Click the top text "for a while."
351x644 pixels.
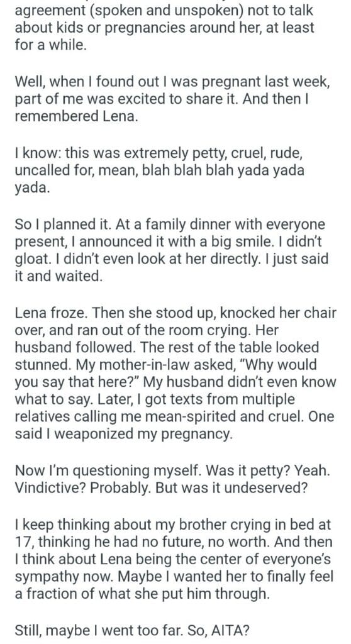[51, 45]
